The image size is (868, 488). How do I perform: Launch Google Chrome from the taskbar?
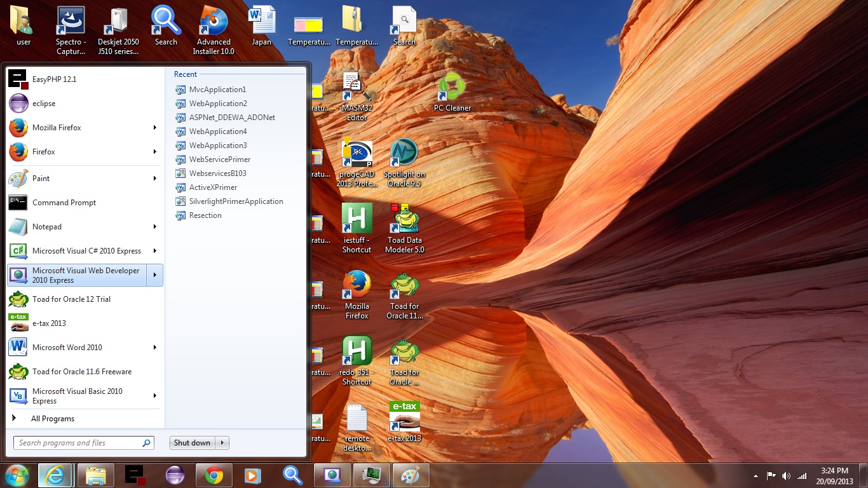coord(214,475)
